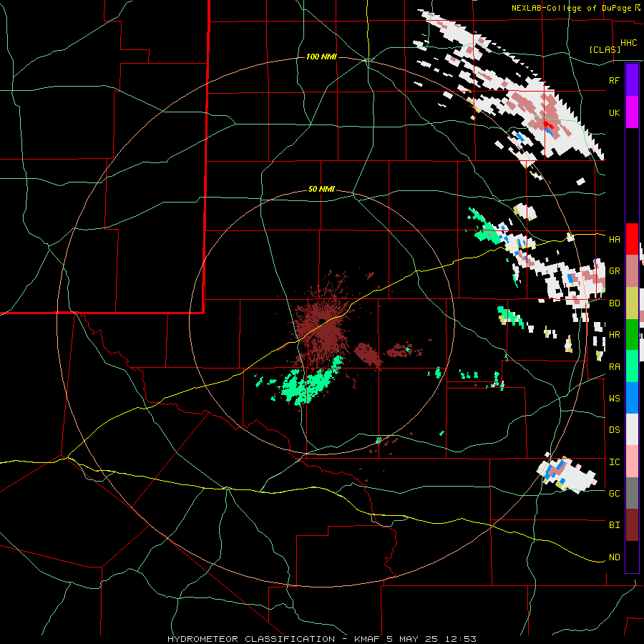Image resolution: width=644 pixels, height=644 pixels.
Task: Click the 'HR' legend label
Action: (614, 335)
